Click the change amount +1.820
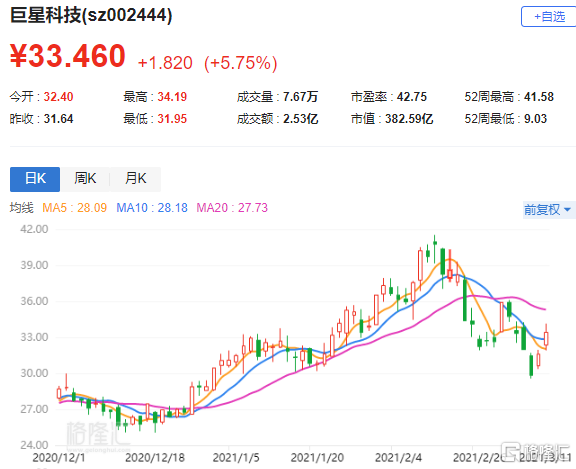The width and height of the screenshot is (576, 469). tap(165, 63)
